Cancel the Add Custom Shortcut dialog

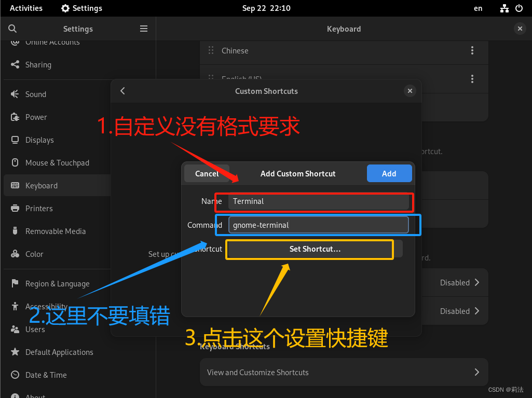click(x=207, y=173)
